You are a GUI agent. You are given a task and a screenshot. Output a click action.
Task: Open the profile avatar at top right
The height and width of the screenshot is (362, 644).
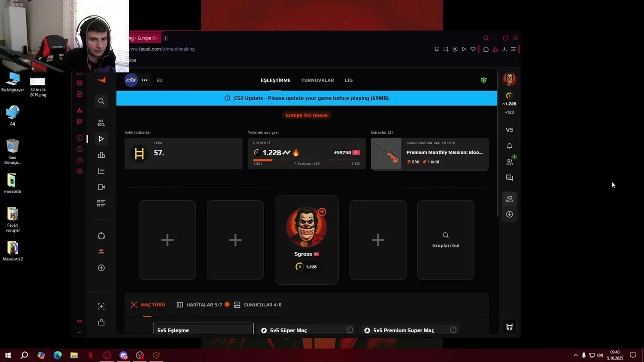509,79
